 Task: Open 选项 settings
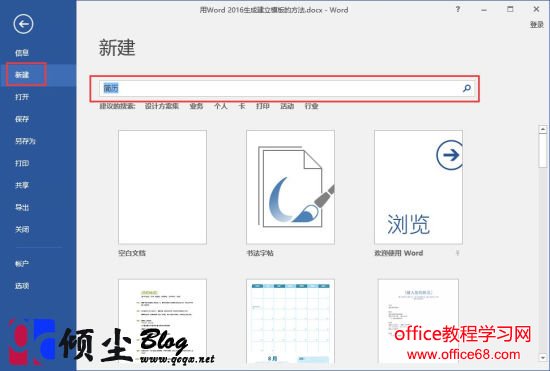click(x=22, y=286)
